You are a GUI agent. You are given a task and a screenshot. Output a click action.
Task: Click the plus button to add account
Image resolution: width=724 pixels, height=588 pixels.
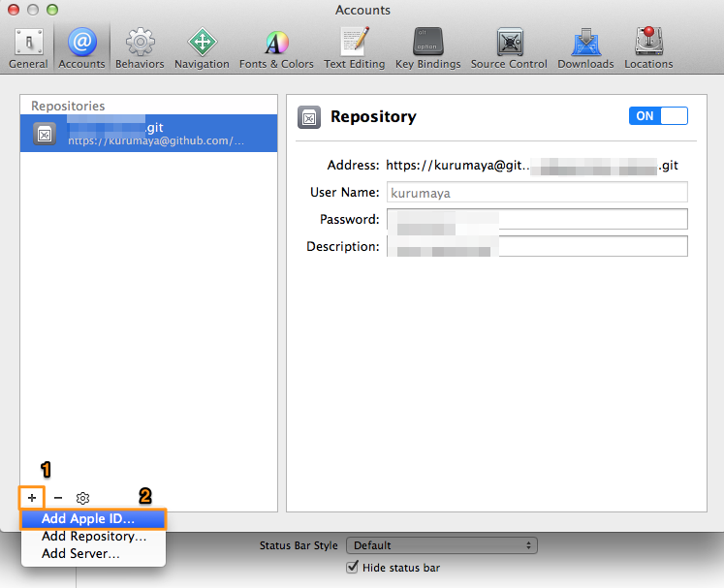[x=32, y=498]
